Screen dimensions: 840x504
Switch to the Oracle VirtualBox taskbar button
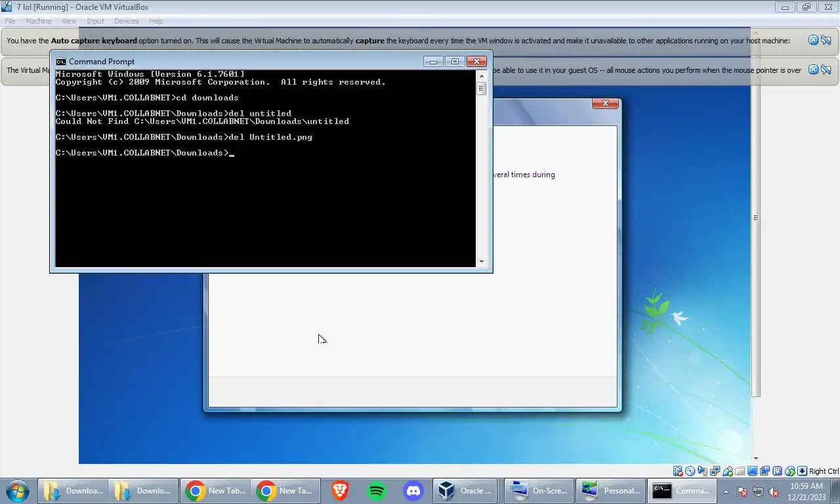click(x=465, y=490)
